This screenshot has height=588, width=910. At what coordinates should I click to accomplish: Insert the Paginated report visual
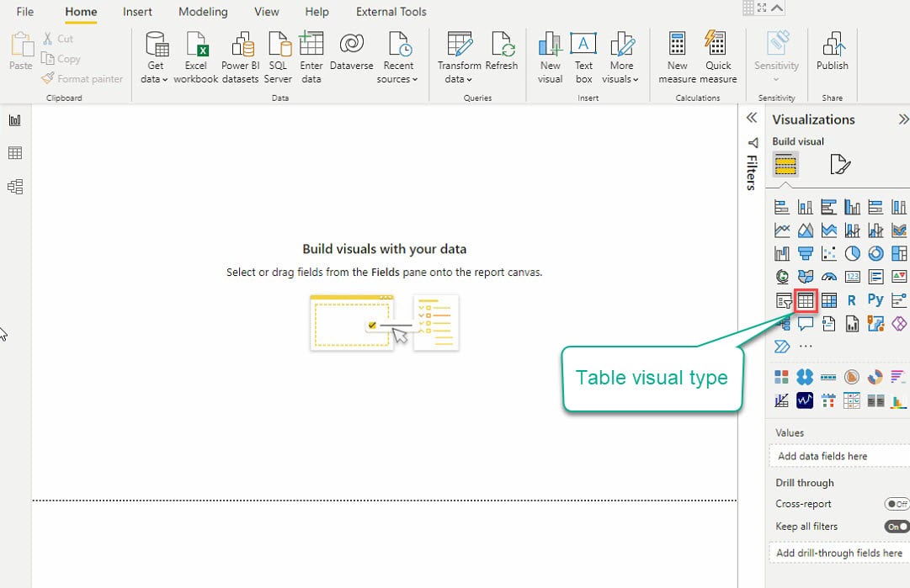click(x=852, y=324)
